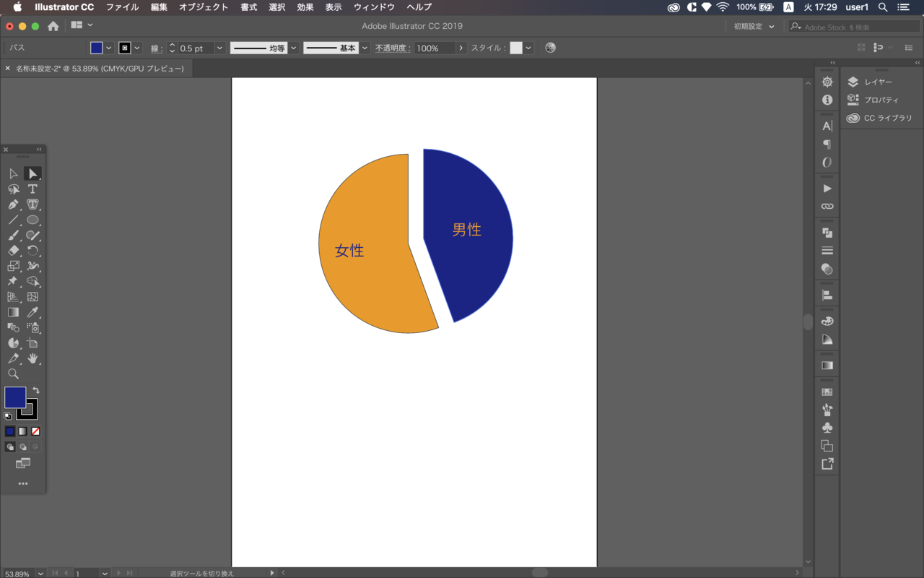
Task: Select the Gradient tool in the toolbox
Action: [13, 313]
